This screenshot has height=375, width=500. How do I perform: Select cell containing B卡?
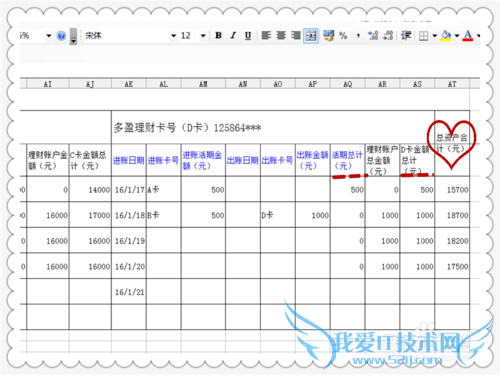[x=163, y=215]
